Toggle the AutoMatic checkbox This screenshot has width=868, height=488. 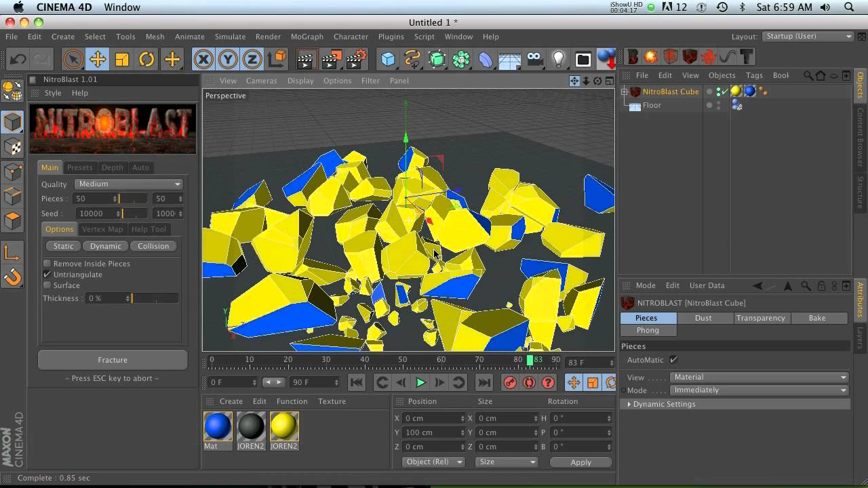coord(673,360)
